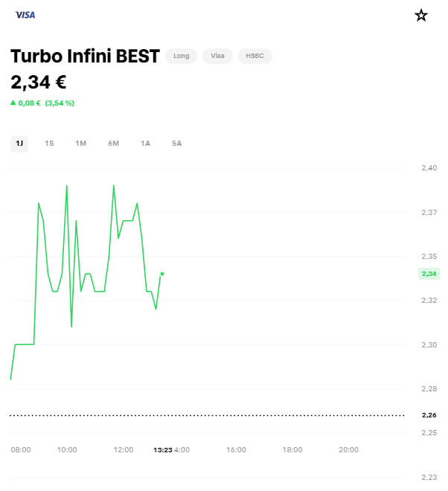Open the HSBC issuer tag

click(255, 56)
